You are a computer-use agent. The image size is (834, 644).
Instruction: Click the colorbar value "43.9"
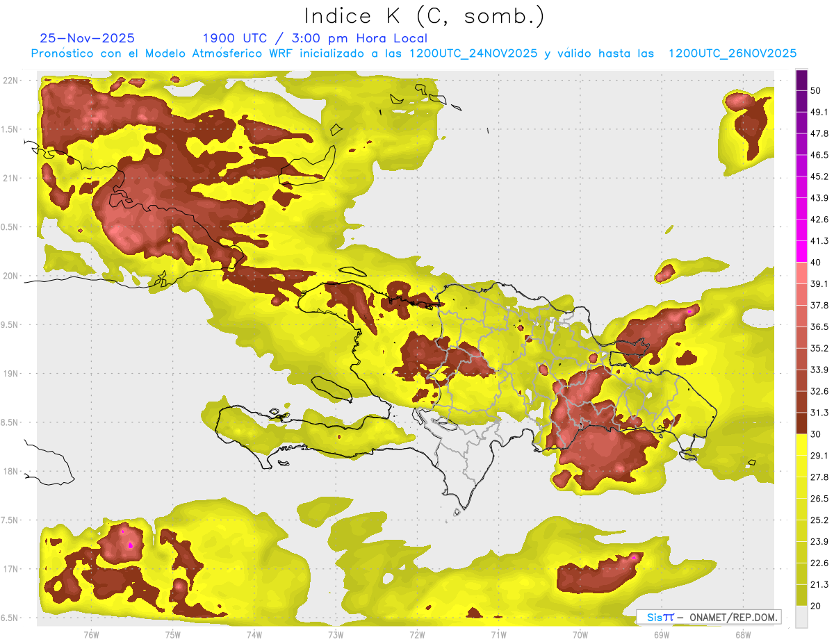tap(819, 198)
